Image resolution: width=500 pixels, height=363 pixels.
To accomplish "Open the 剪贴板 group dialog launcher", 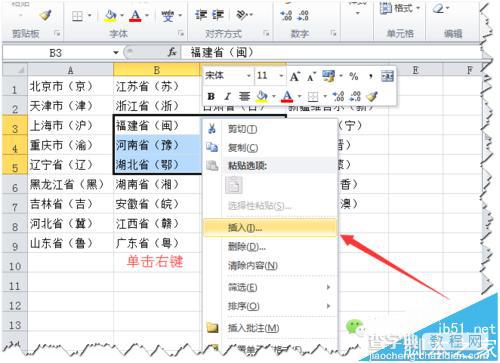I will click(57, 33).
